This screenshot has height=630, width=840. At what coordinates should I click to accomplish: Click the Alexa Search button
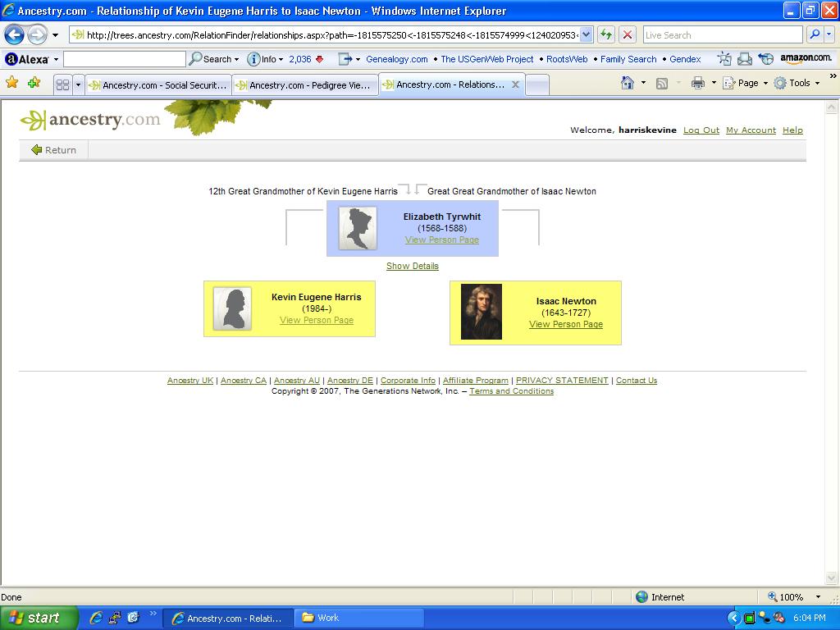click(214, 59)
